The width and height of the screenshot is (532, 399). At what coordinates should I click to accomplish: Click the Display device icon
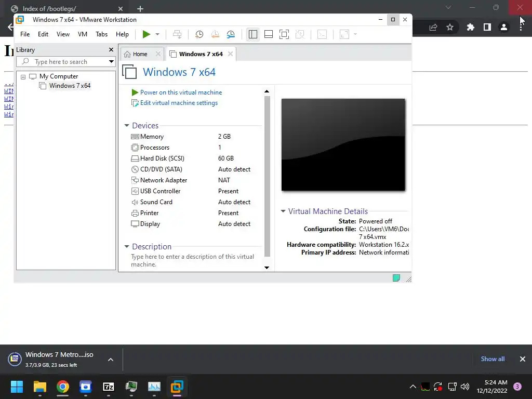tap(135, 224)
